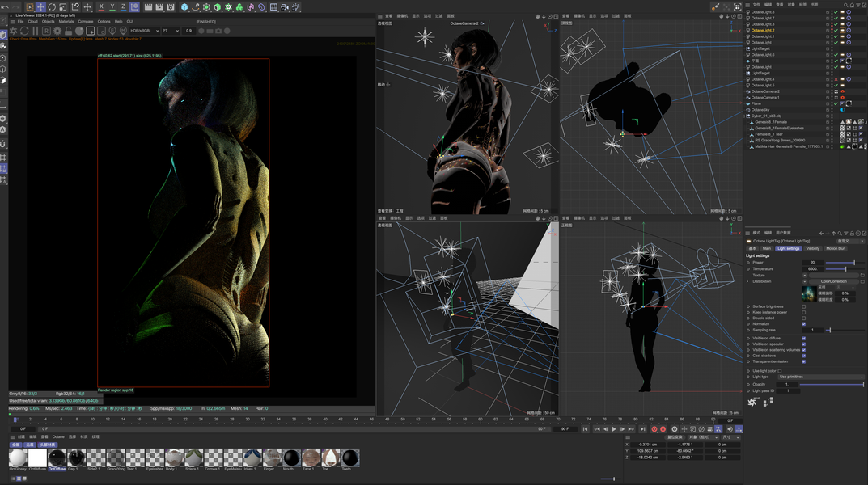Click the Cube primitive icon
Viewport: 868px width, 485px height.
coord(184,6)
